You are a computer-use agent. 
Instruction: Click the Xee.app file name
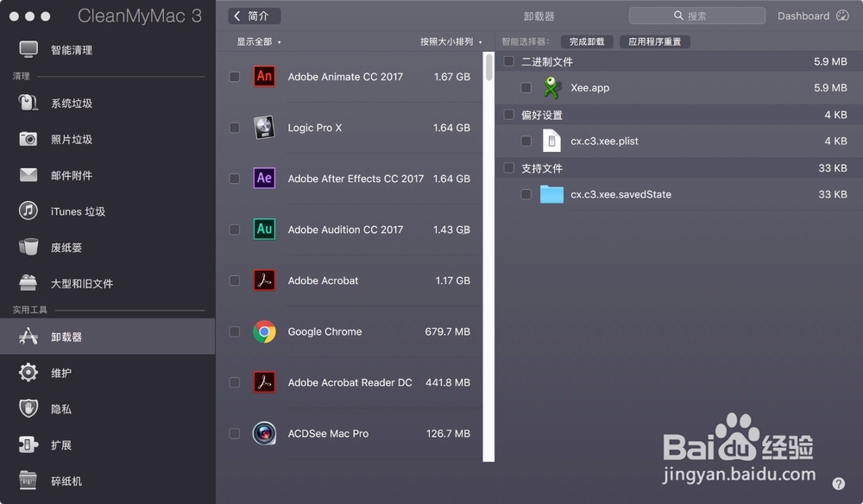click(589, 87)
